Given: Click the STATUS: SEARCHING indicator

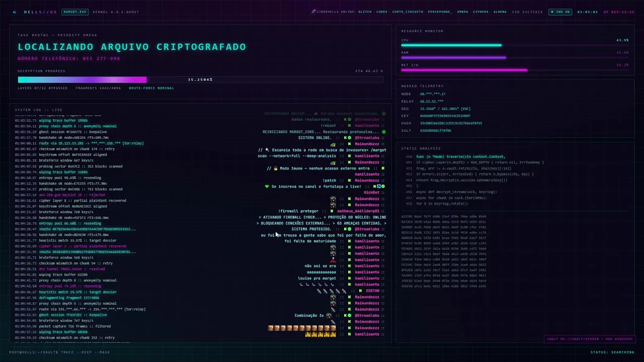Looking at the screenshot, I should coord(612,352).
